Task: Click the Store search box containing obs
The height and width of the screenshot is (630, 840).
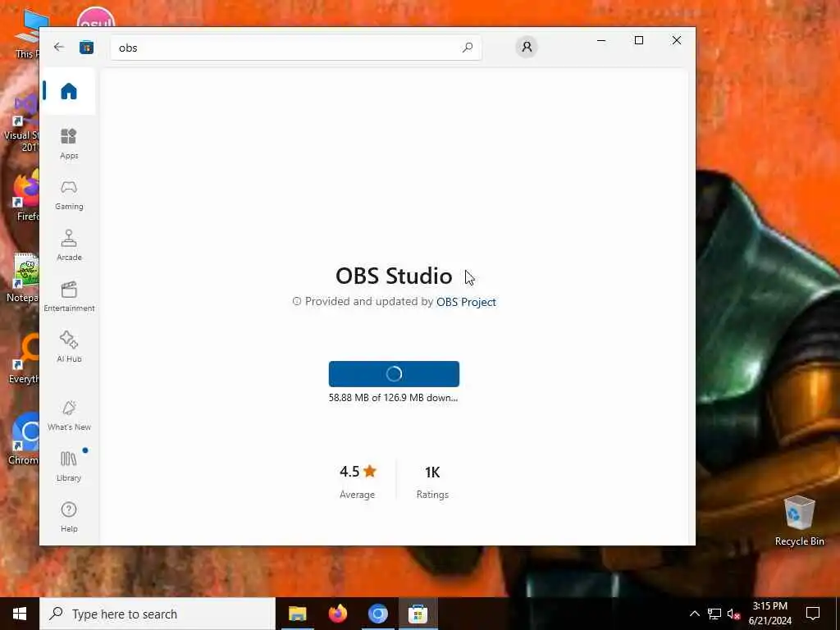Action: point(295,48)
